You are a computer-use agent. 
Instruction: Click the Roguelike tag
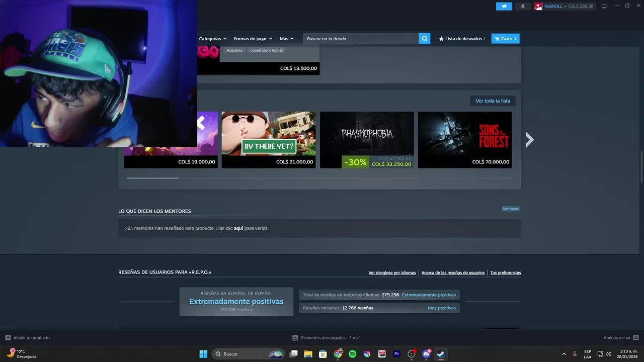click(234, 50)
